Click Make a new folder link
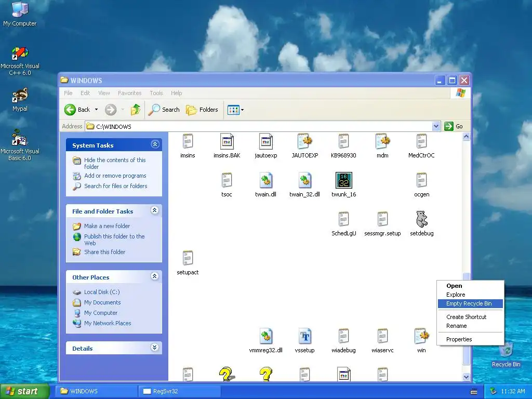The width and height of the screenshot is (532, 399). 107,226
